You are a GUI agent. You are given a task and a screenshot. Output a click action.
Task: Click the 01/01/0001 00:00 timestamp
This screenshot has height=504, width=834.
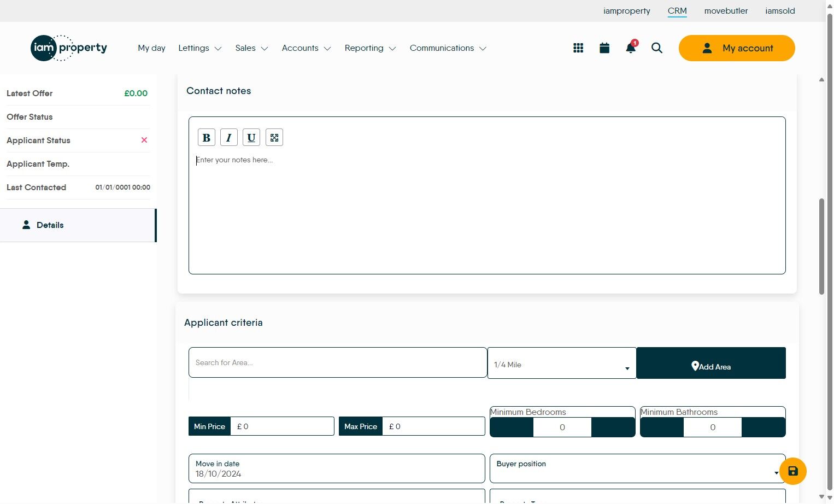coord(123,187)
